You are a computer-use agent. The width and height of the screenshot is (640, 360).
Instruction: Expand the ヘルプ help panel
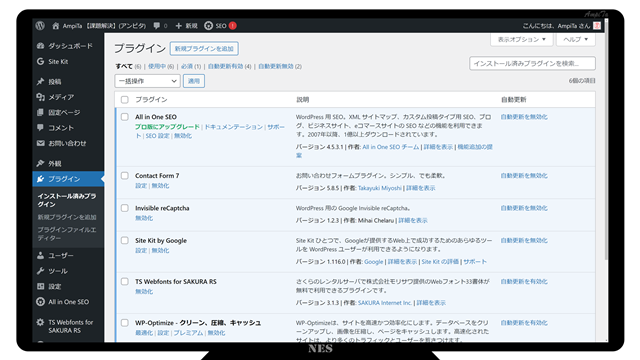576,40
